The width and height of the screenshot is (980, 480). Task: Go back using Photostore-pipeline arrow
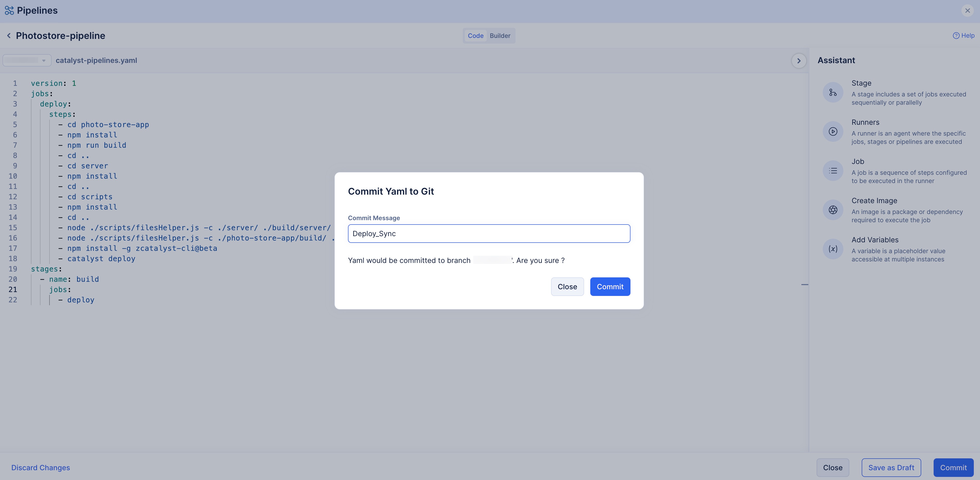(9, 36)
